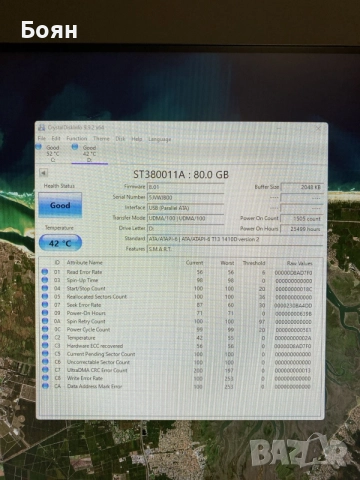Open the Edit menu
Image resolution: width=360 pixels, height=480 pixels.
point(56,138)
